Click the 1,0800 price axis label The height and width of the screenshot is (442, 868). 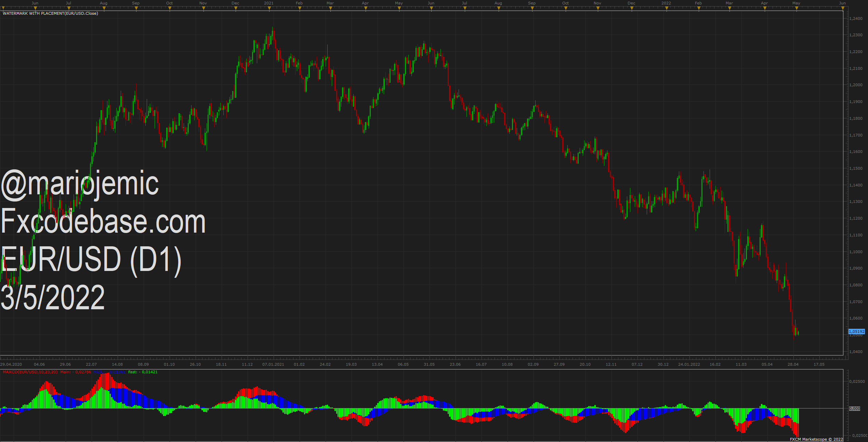855,285
